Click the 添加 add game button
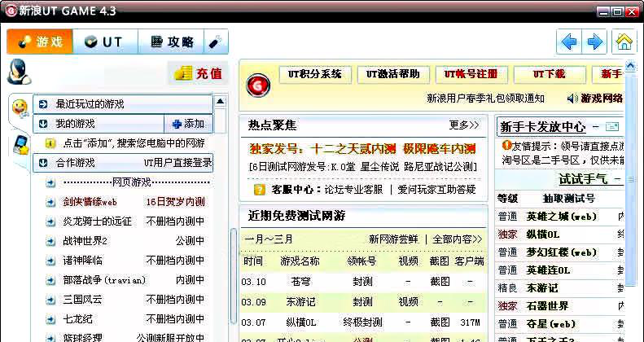 click(189, 124)
